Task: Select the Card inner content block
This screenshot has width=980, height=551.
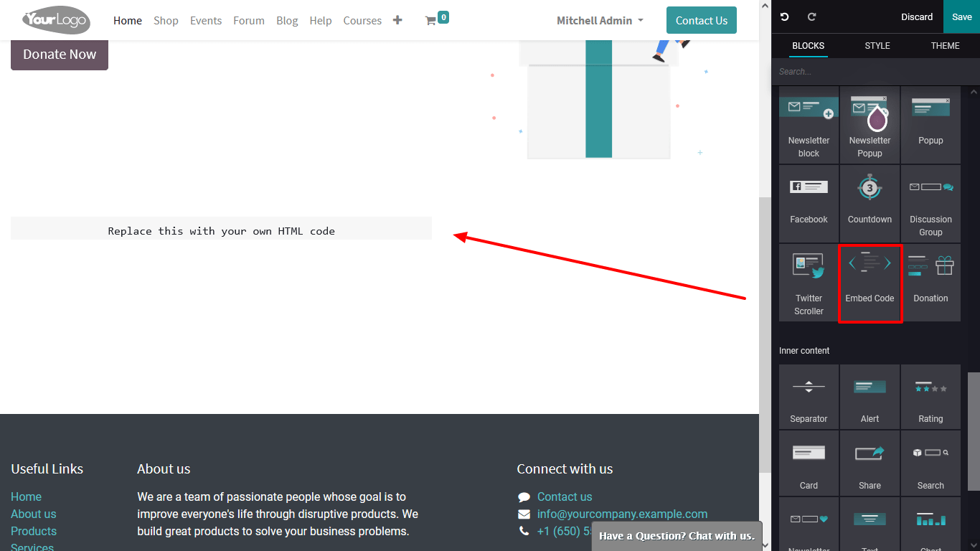Action: pyautogui.click(x=809, y=463)
